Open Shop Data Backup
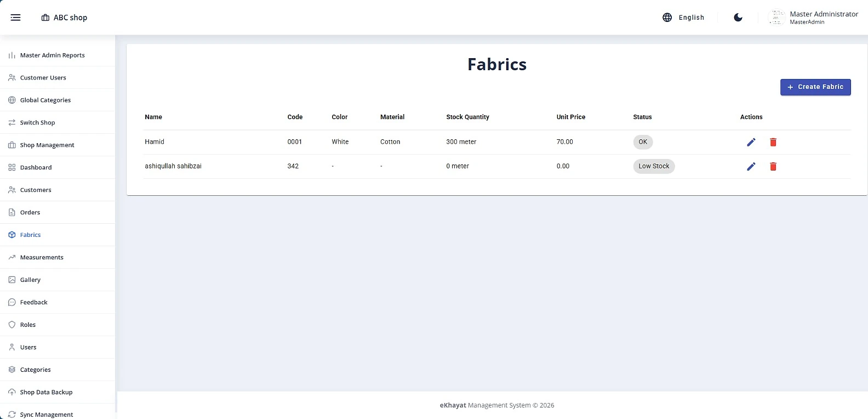Screen dimensions: 868x419 (58, 393)
